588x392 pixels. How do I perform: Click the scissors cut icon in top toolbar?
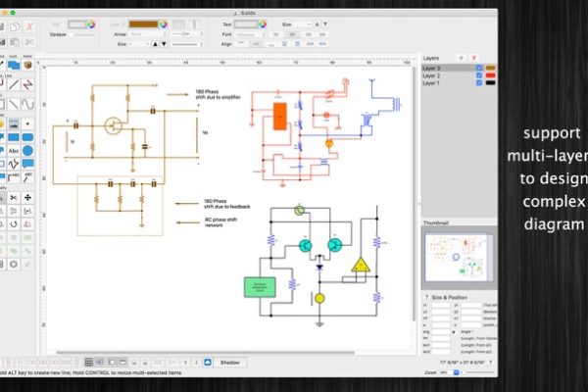[x=29, y=42]
